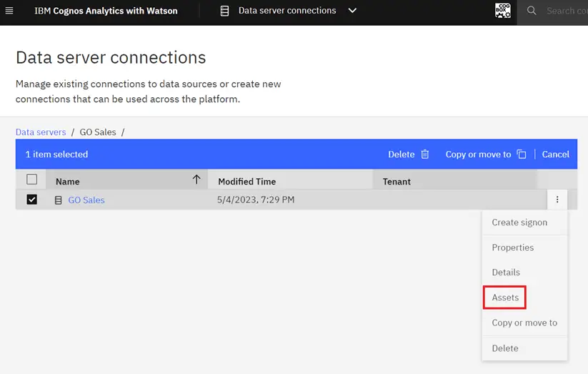
Task: Click the trash can icon in selection bar
Action: (x=425, y=154)
